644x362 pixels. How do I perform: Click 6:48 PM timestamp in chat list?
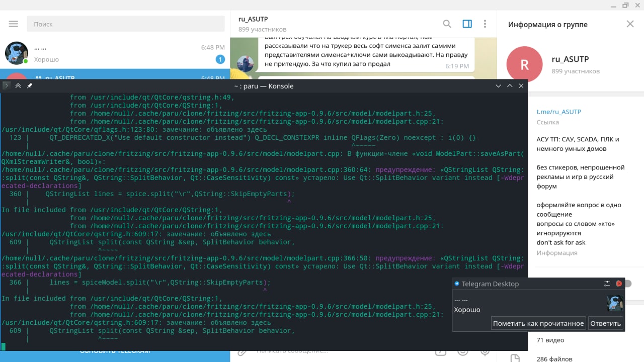(x=213, y=47)
